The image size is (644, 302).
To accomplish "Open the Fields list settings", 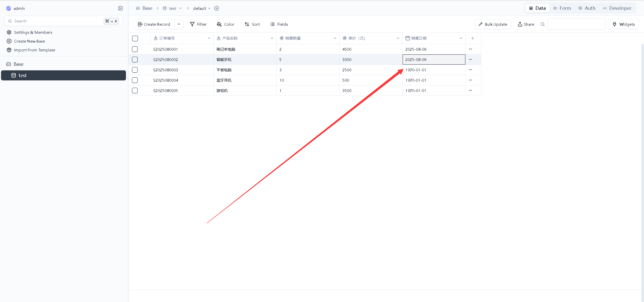I will tap(279, 24).
